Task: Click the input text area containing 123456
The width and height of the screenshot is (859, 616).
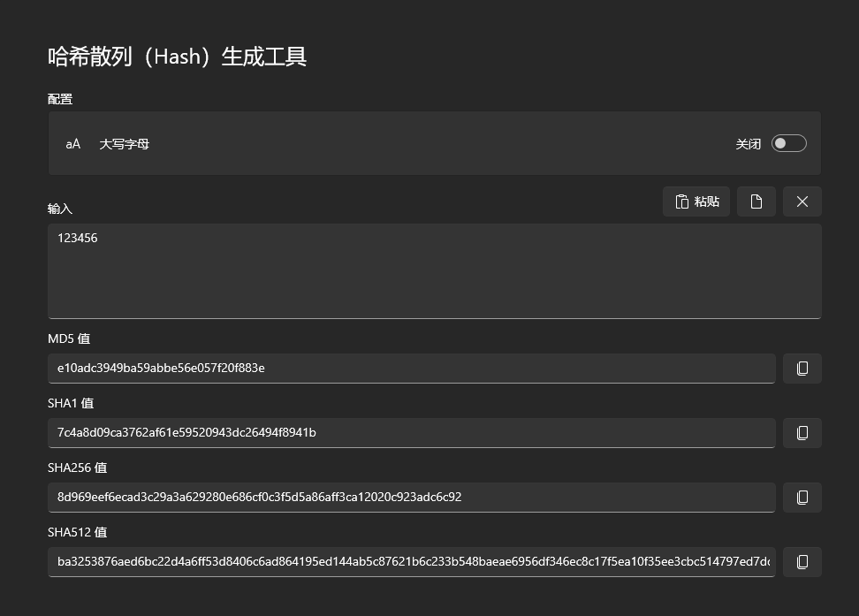Action: point(435,271)
